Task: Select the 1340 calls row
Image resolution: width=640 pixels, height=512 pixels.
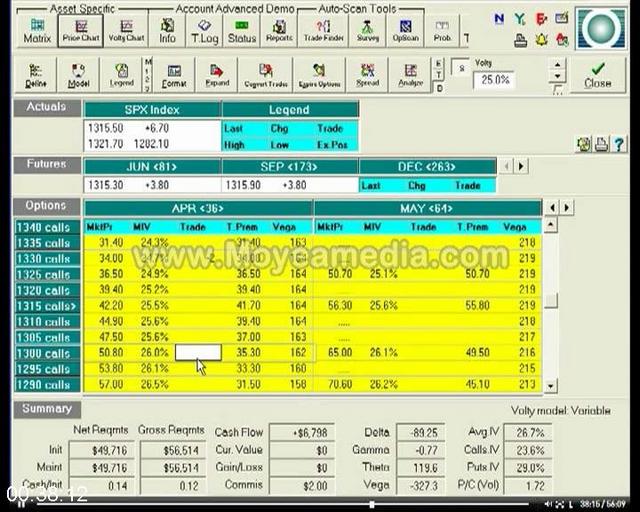Action: coord(47,227)
